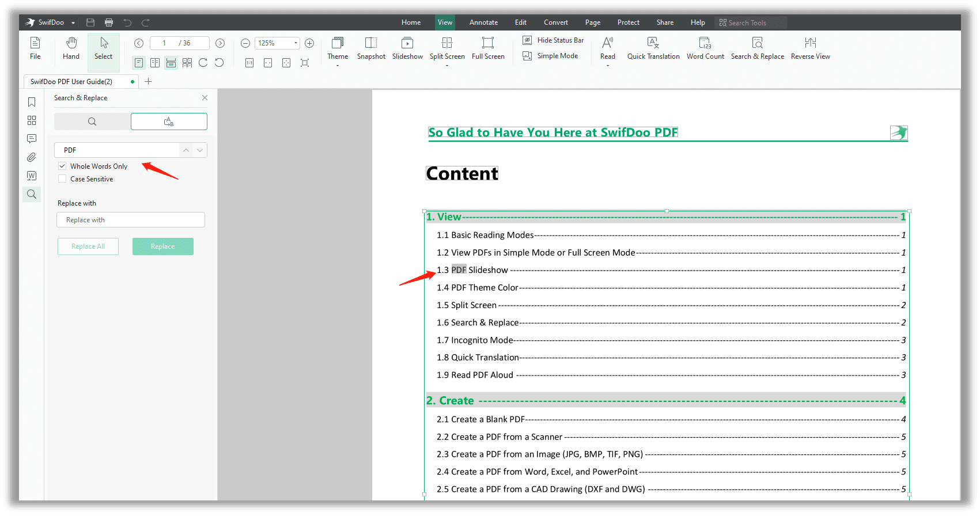The image size is (980, 516).
Task: Open the 125% zoom dropdown
Action: (296, 43)
